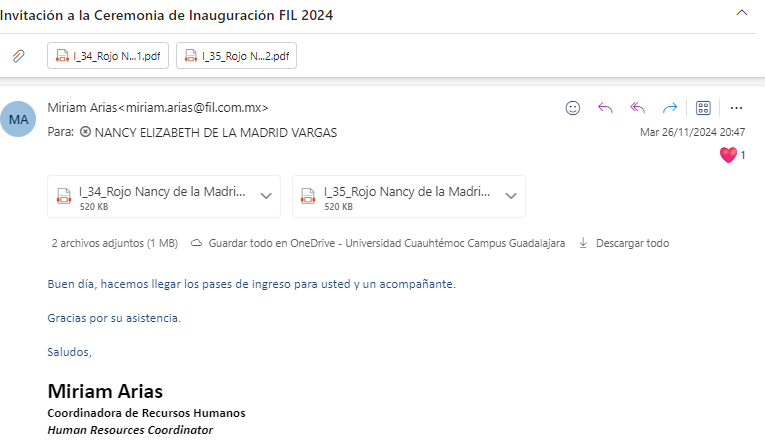This screenshot has width=765, height=441.
Task: Expand options for I_34_Rojo attachment card
Action: [266, 196]
